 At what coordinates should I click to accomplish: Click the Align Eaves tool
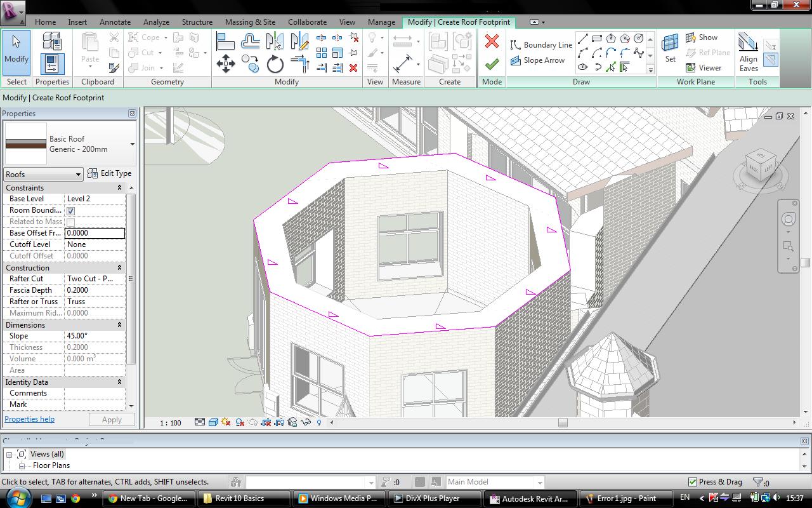749,53
